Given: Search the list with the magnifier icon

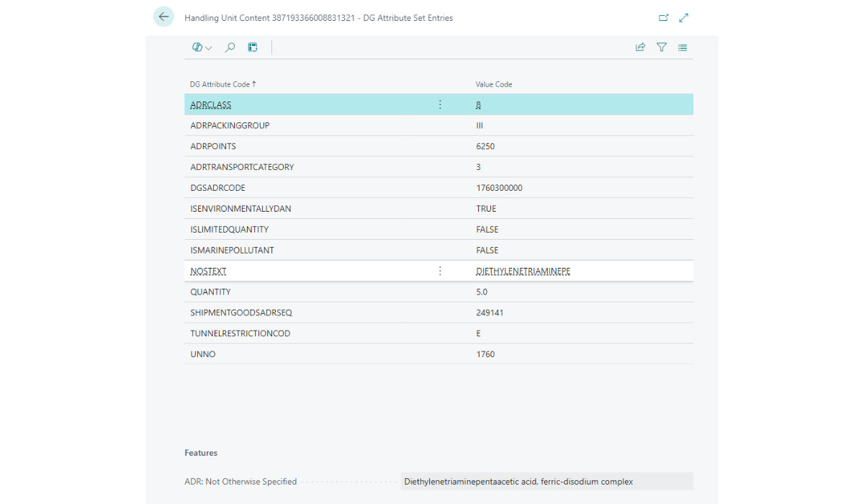Looking at the screenshot, I should [230, 48].
